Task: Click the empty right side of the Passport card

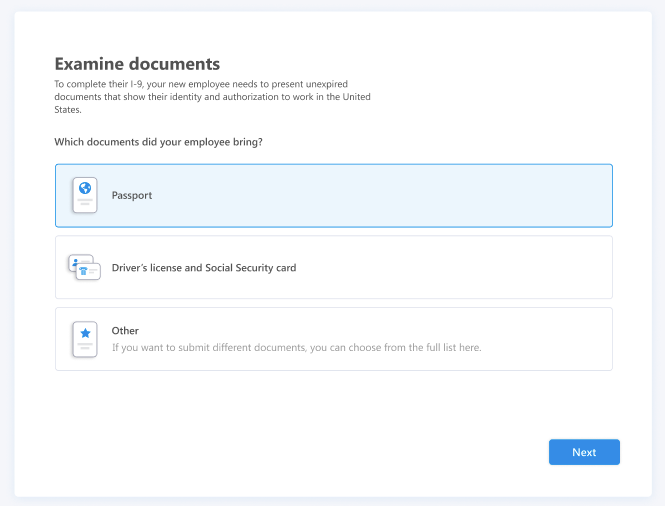Action: click(x=467, y=196)
